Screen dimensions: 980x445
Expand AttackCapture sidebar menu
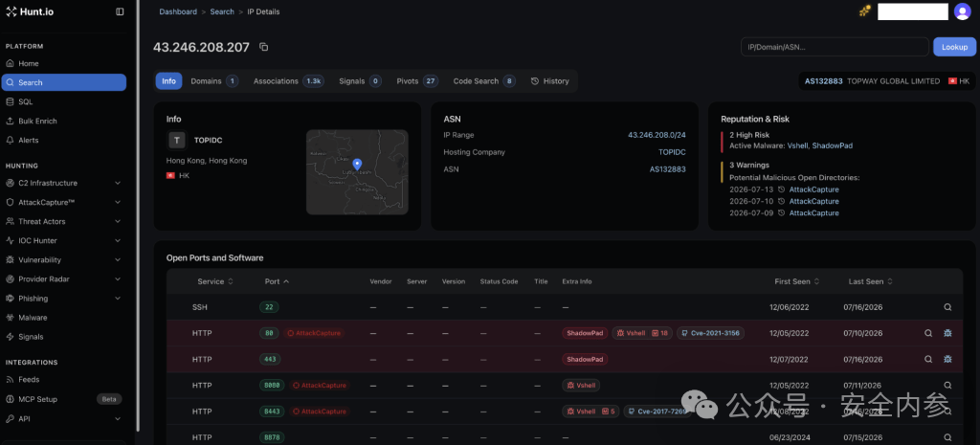pos(64,203)
